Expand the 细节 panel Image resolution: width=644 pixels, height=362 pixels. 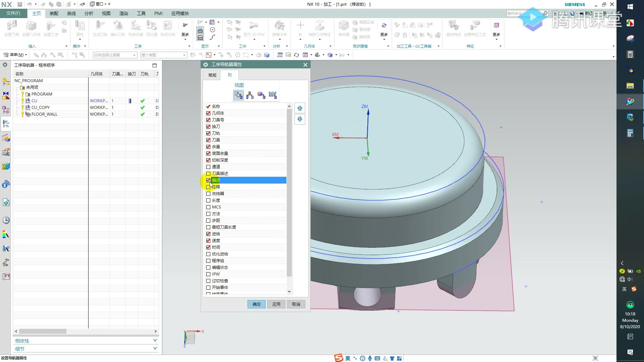[x=155, y=348]
